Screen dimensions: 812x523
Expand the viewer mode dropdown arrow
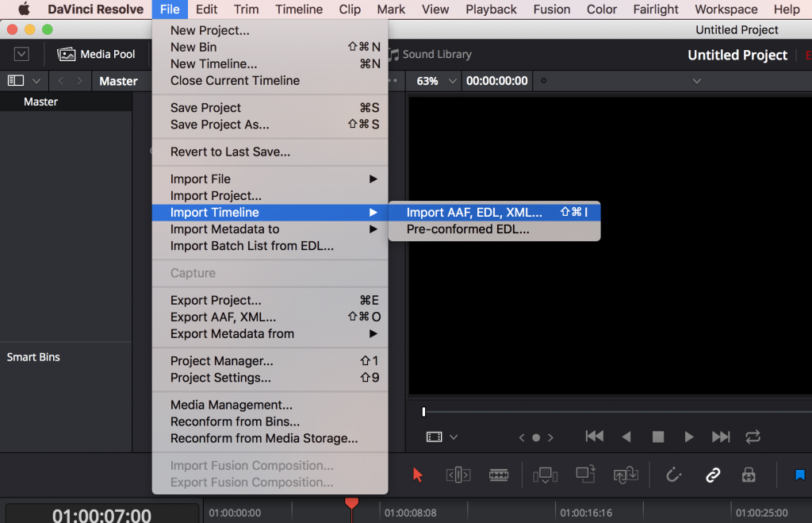pyautogui.click(x=454, y=437)
